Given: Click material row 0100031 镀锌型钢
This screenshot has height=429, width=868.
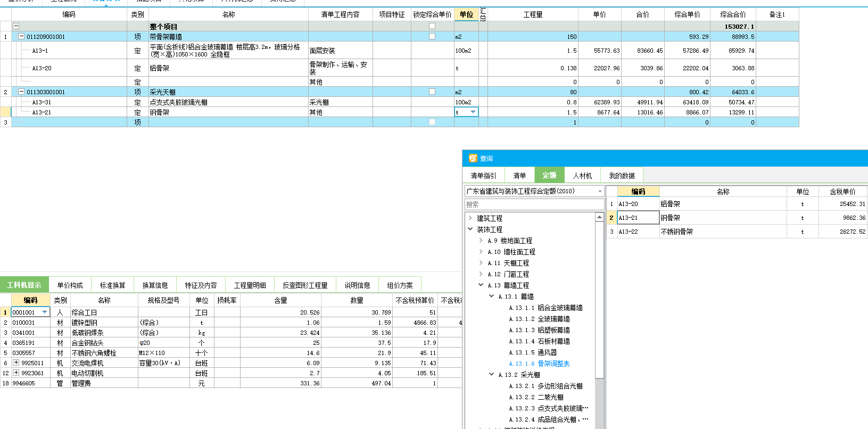Looking at the screenshot, I should (x=231, y=322).
